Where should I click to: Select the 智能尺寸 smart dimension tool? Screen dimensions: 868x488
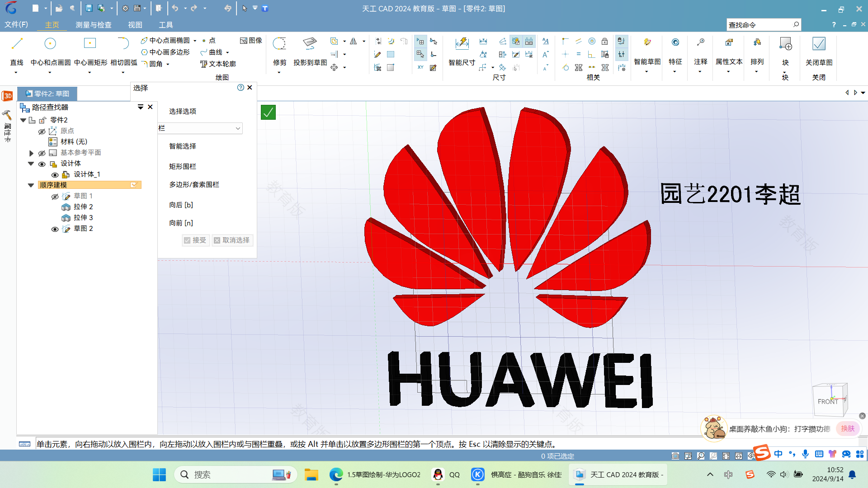(462, 44)
